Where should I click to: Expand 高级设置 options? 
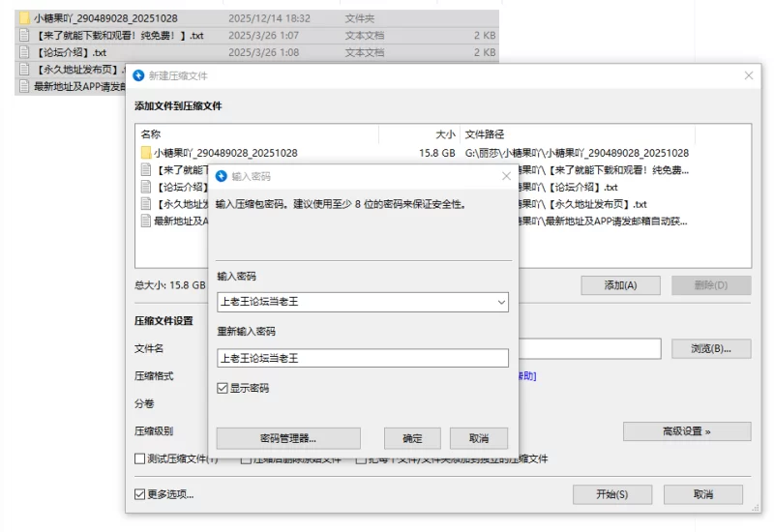pyautogui.click(x=687, y=431)
